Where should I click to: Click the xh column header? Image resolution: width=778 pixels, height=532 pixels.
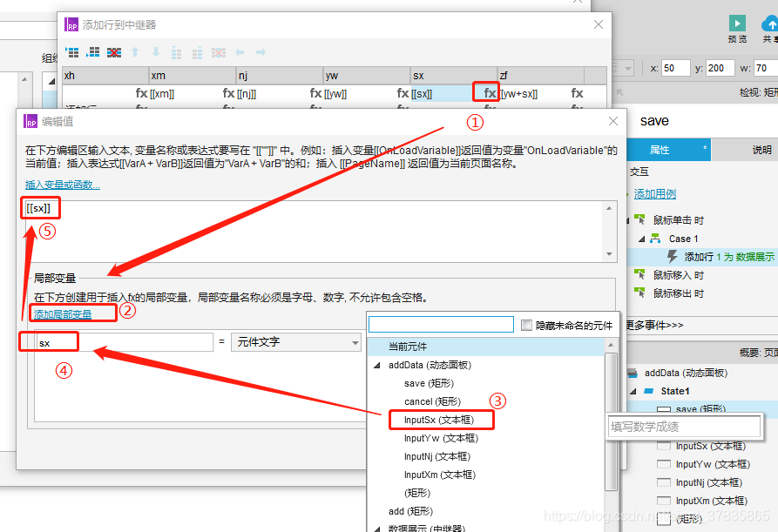click(105, 76)
